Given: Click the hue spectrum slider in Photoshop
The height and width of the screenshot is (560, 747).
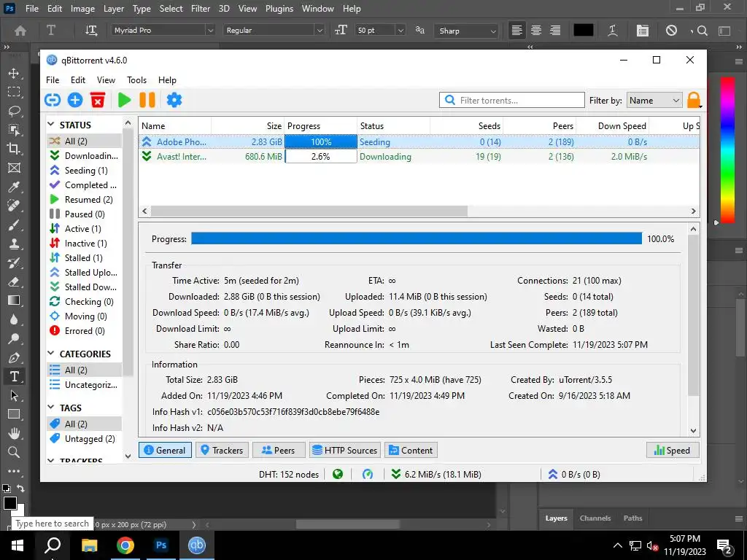Looking at the screenshot, I should (x=727, y=149).
